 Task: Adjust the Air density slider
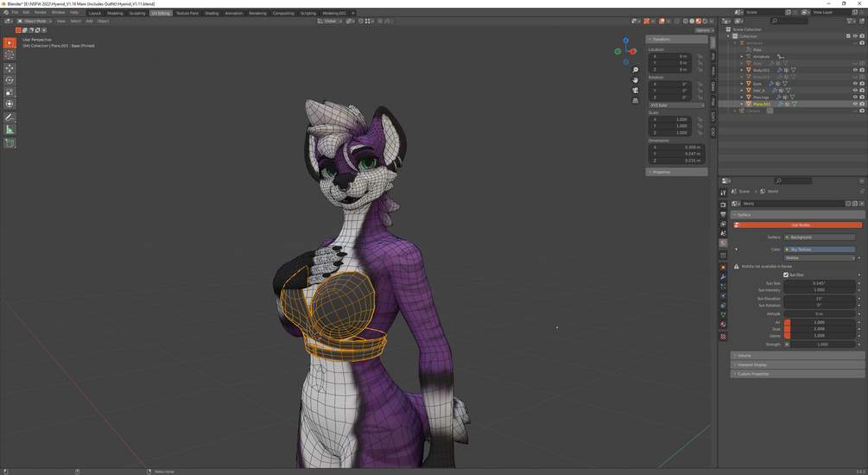coord(820,322)
